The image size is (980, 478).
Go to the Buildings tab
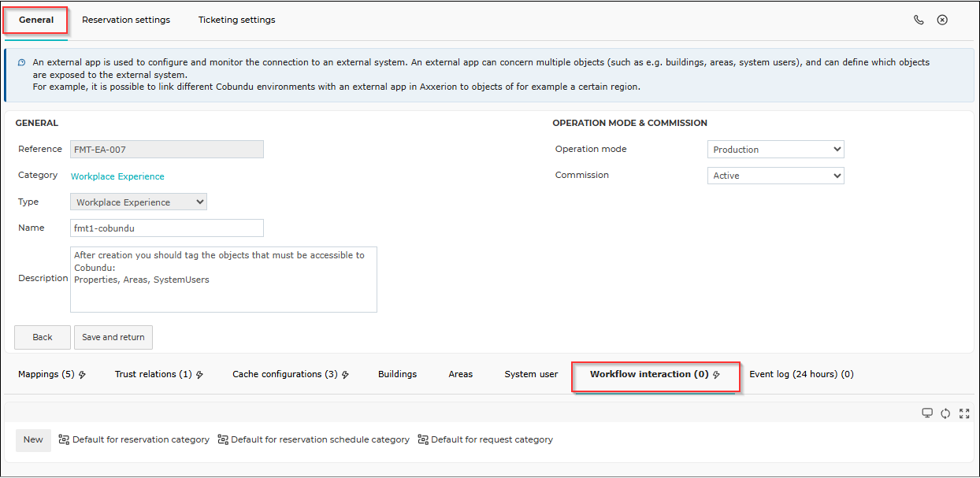398,374
